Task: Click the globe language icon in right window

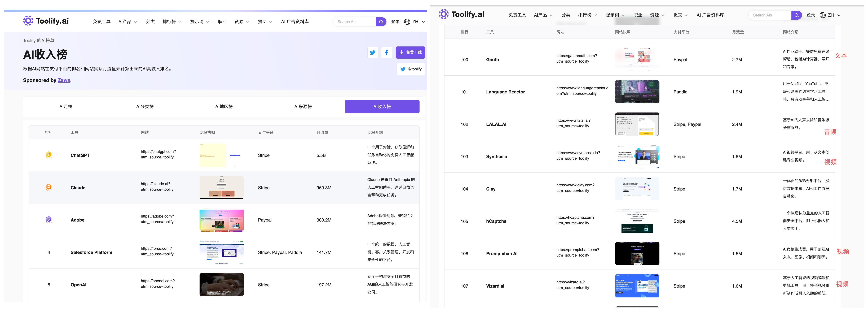Action: pos(822,15)
